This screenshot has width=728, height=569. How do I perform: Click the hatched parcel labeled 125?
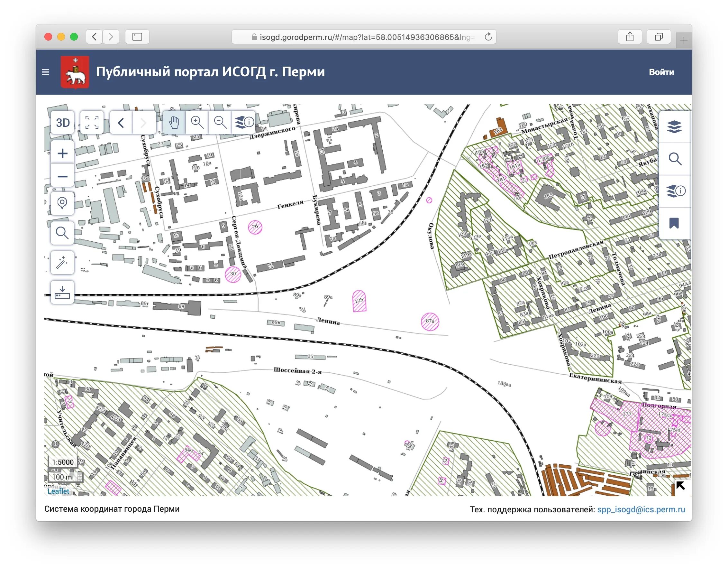(359, 301)
